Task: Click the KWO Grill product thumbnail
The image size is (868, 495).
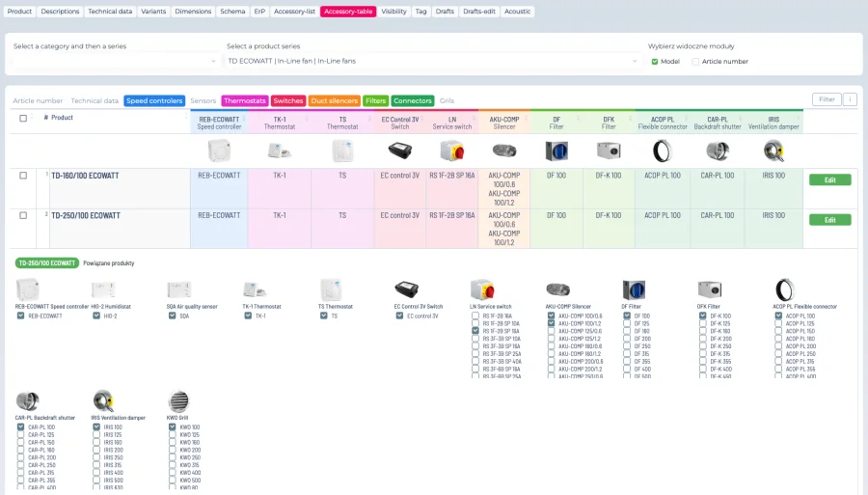Action: click(178, 400)
